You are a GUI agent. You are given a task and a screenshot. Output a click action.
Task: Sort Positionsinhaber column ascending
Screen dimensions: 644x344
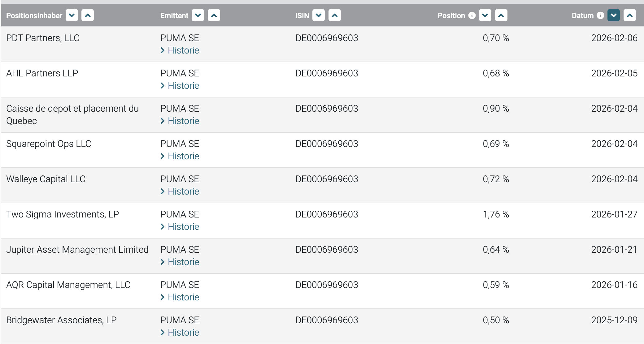pyautogui.click(x=88, y=15)
